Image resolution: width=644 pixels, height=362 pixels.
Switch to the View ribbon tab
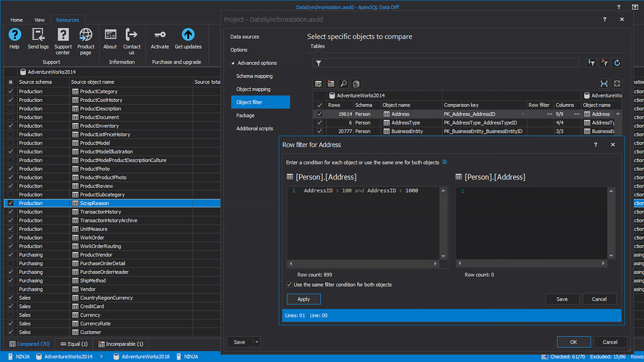click(39, 20)
